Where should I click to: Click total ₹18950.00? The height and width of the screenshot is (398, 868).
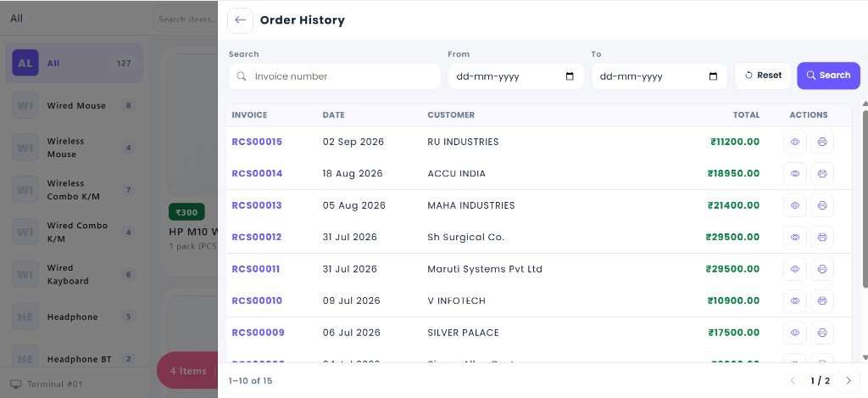(733, 173)
